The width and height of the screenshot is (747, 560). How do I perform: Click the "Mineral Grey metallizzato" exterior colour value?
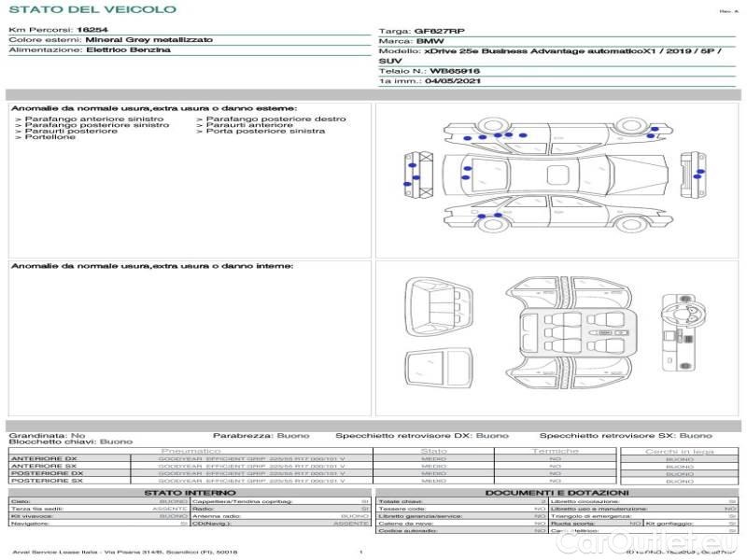coord(149,39)
